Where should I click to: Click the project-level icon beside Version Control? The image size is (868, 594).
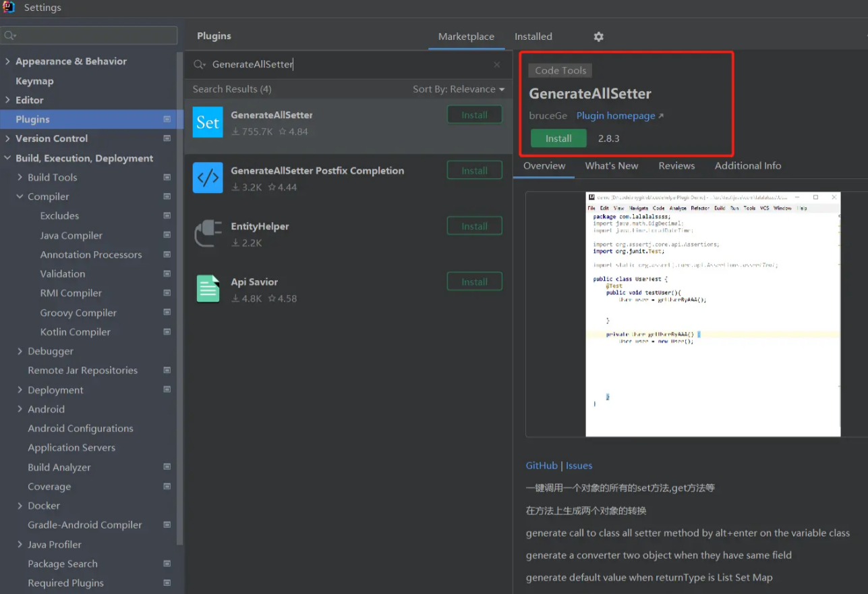point(167,138)
